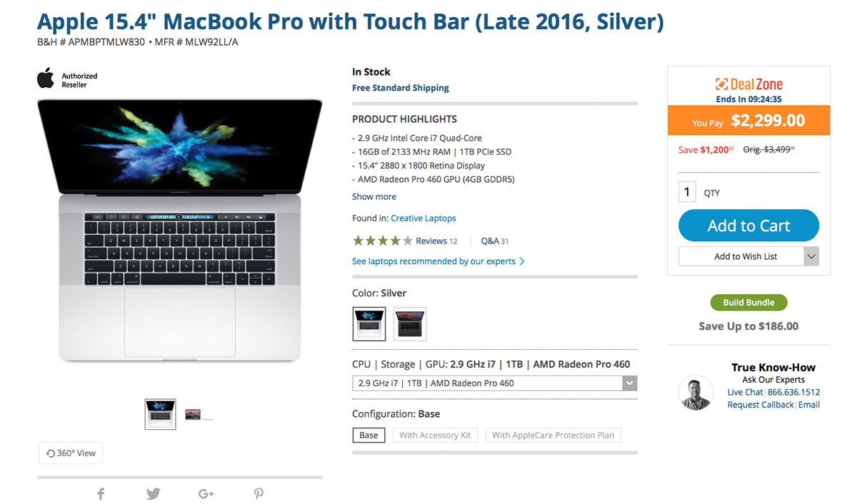The height and width of the screenshot is (504, 857).
Task: Pin the product with the Pinterest icon
Action: point(259,493)
